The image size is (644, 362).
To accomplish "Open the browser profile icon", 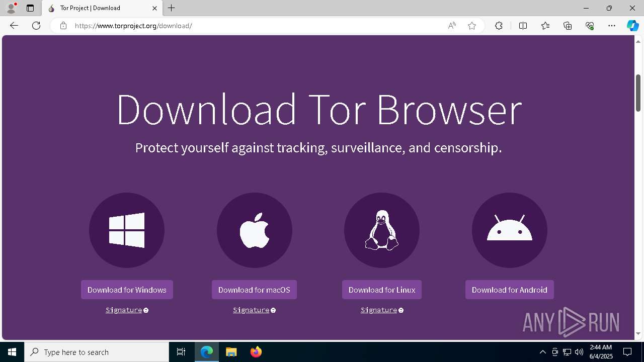I will [11, 8].
